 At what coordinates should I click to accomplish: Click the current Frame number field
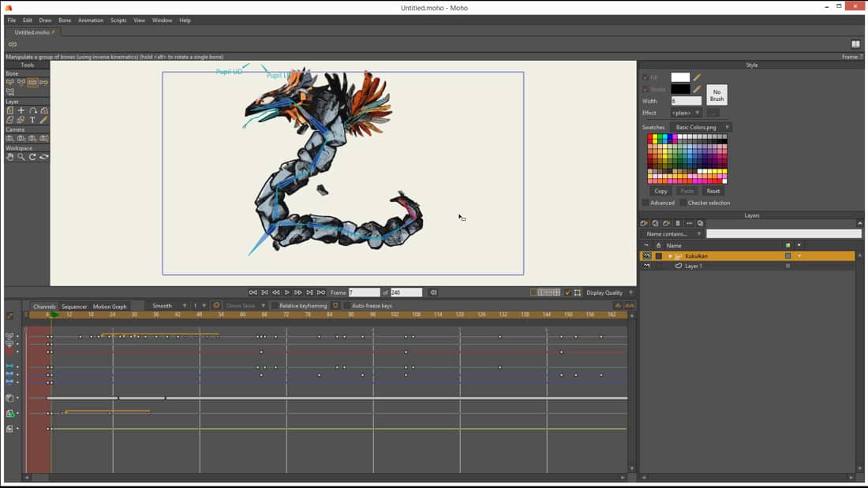tap(365, 292)
